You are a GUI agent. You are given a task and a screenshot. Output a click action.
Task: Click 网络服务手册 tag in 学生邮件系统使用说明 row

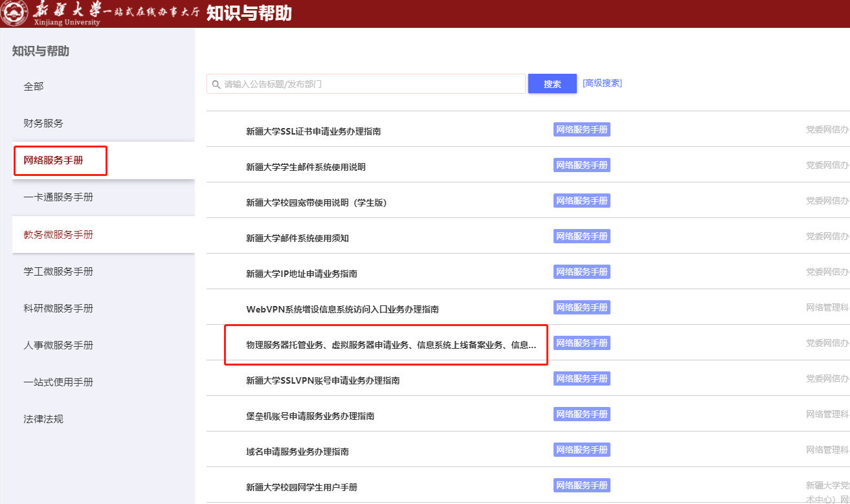pos(582,165)
